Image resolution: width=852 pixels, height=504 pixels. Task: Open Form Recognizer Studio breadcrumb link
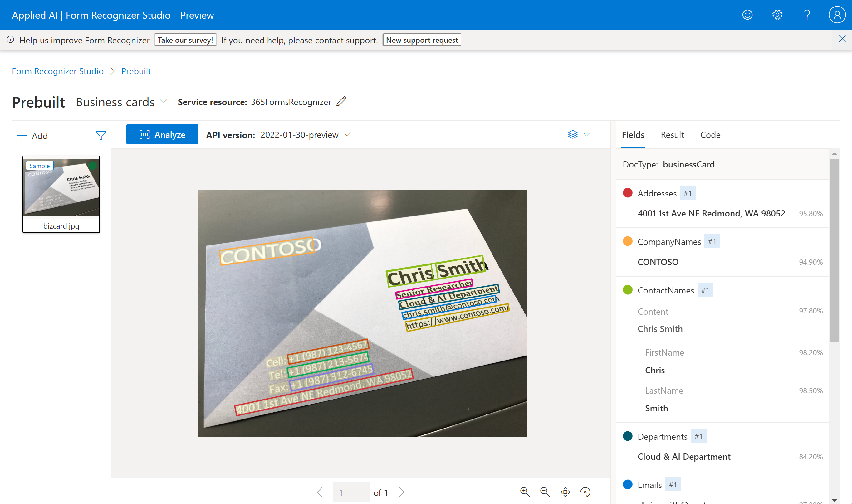(58, 71)
